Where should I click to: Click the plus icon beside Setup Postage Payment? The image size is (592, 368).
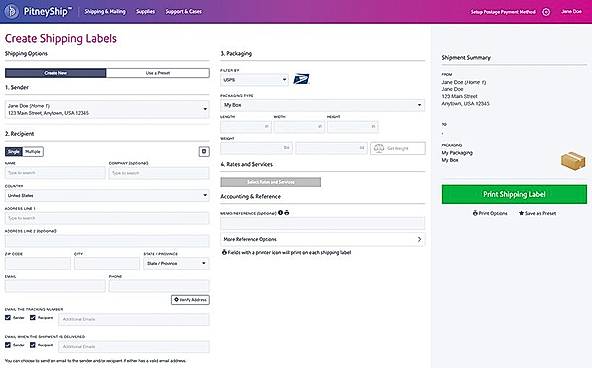click(x=546, y=12)
